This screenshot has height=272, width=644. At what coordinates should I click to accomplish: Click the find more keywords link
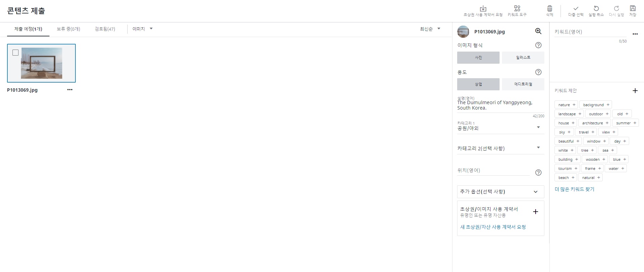coord(574,189)
